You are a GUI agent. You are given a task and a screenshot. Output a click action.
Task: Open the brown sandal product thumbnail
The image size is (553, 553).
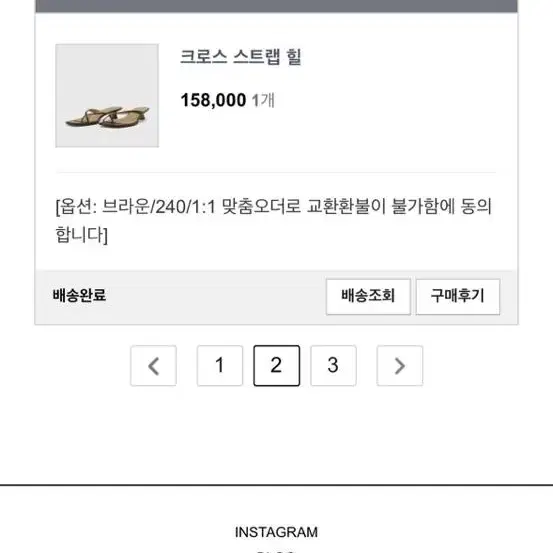point(107,96)
